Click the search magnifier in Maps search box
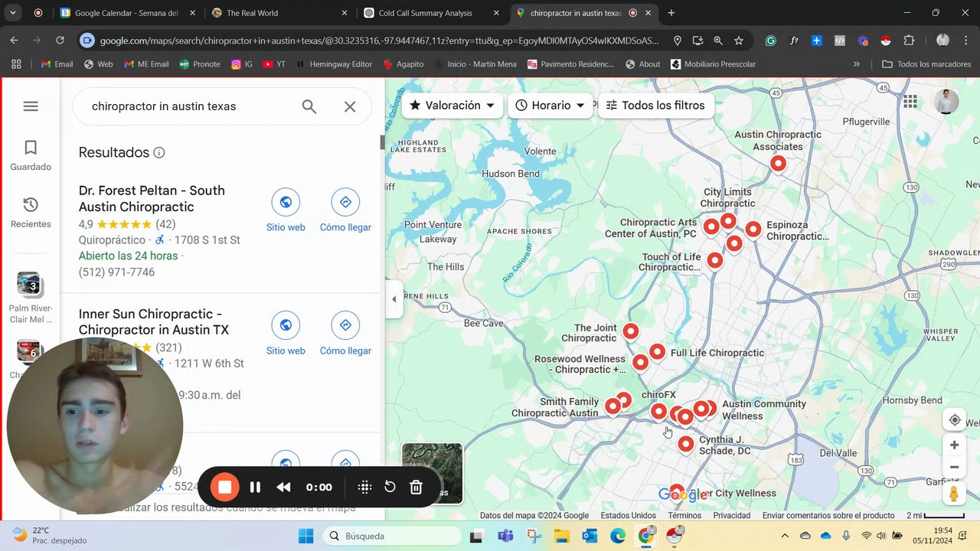 coord(309,106)
